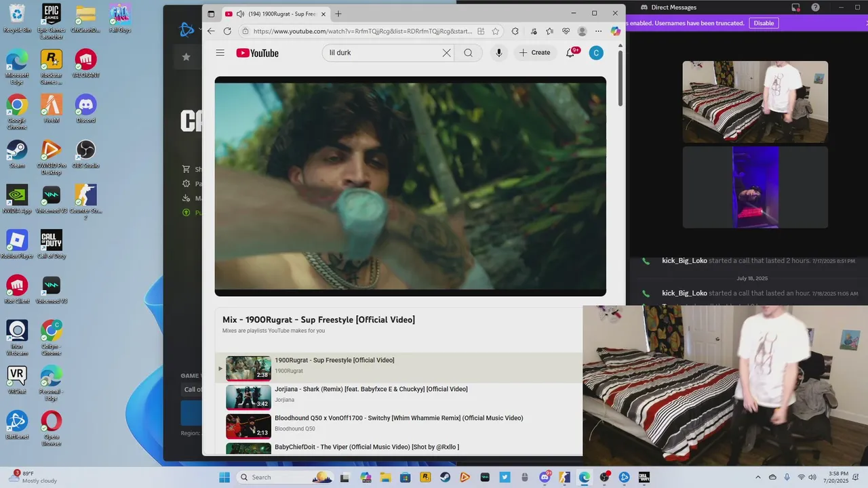The height and width of the screenshot is (488, 868).
Task: Open Steam from the taskbar
Action: pos(446,477)
